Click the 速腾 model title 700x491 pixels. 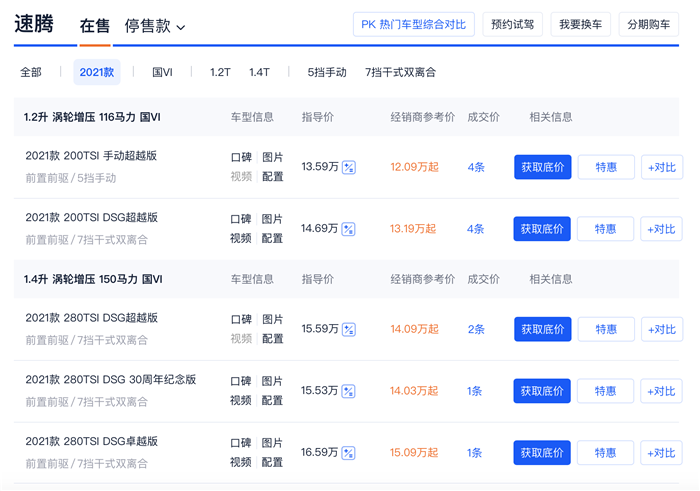[x=34, y=24]
